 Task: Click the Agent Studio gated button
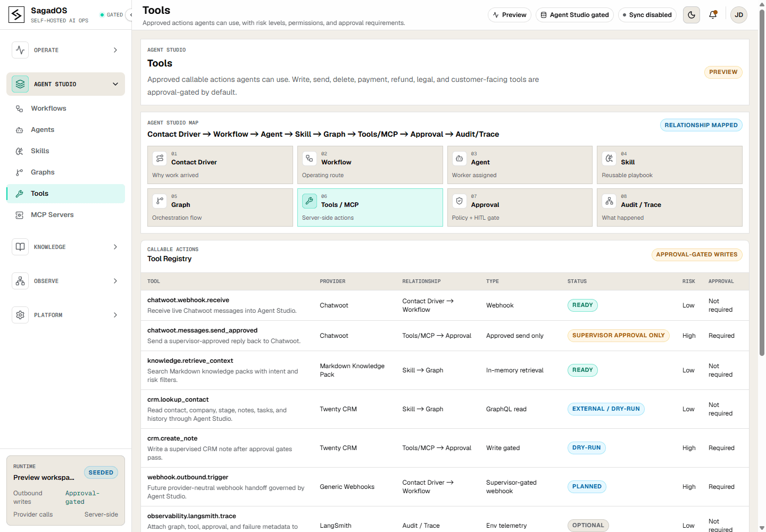click(x=574, y=15)
